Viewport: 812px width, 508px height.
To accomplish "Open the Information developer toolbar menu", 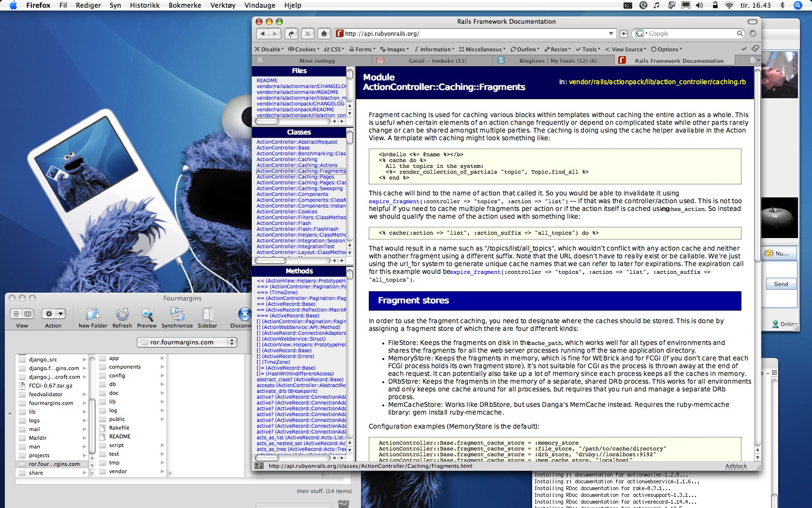I will [434, 49].
